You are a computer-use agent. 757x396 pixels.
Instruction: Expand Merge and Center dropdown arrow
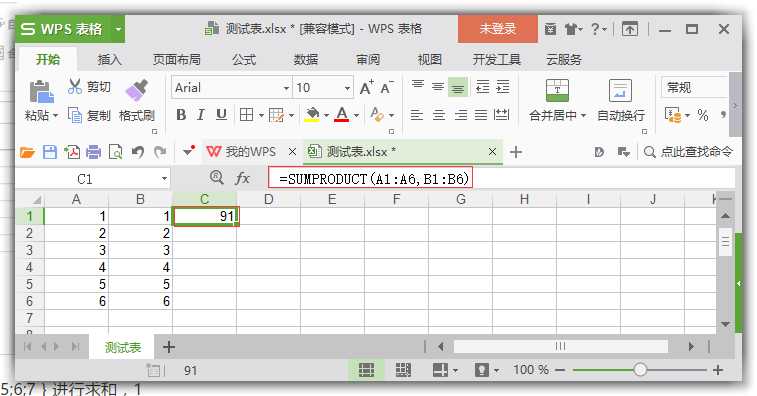coord(583,116)
